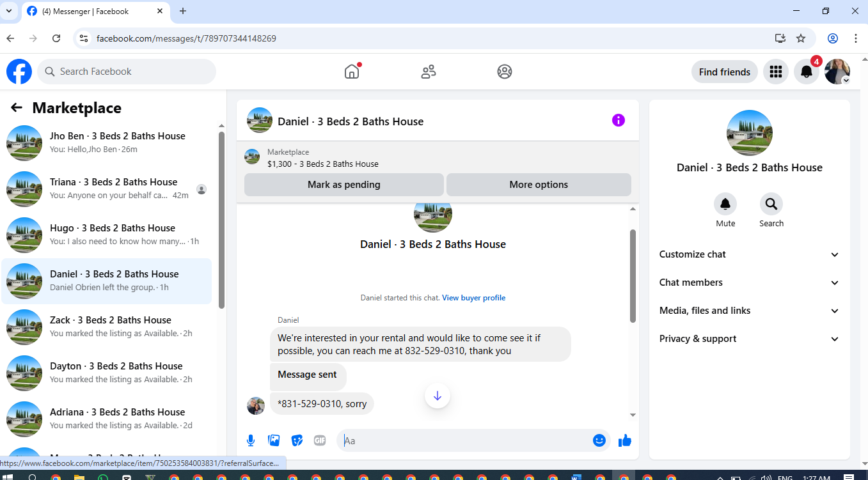Click Mark as pending button
The width and height of the screenshot is (868, 480).
[x=344, y=185]
